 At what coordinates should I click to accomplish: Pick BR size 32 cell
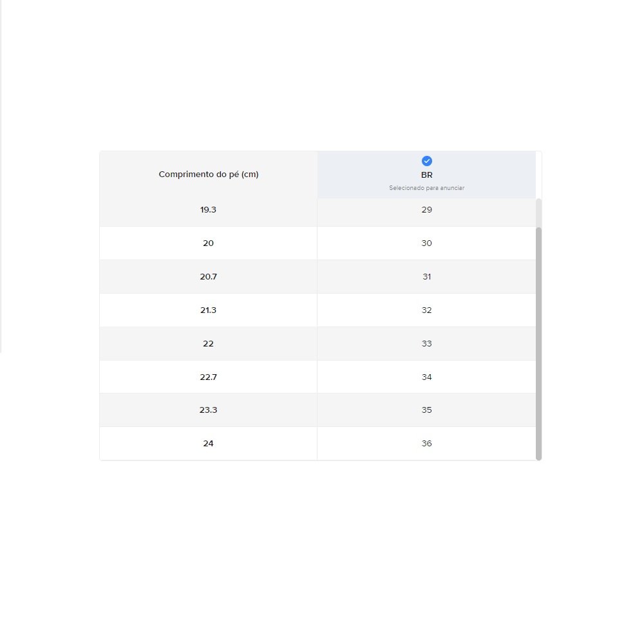tap(426, 310)
